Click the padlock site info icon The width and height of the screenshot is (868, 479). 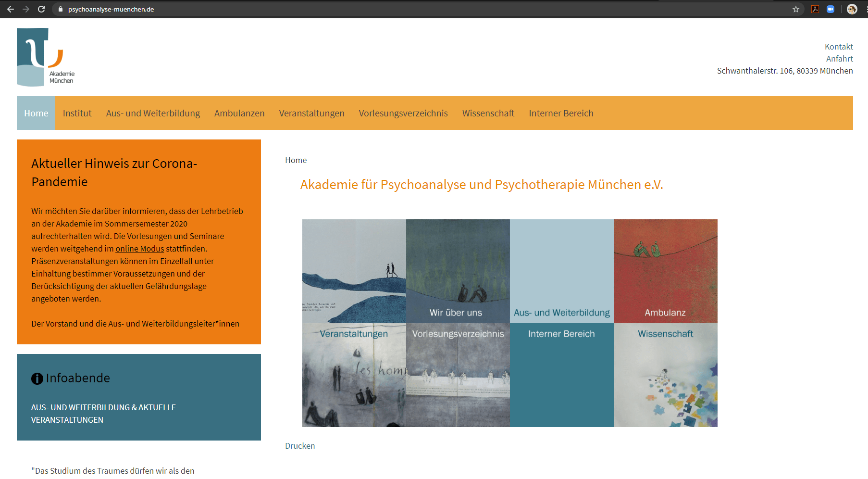click(61, 9)
